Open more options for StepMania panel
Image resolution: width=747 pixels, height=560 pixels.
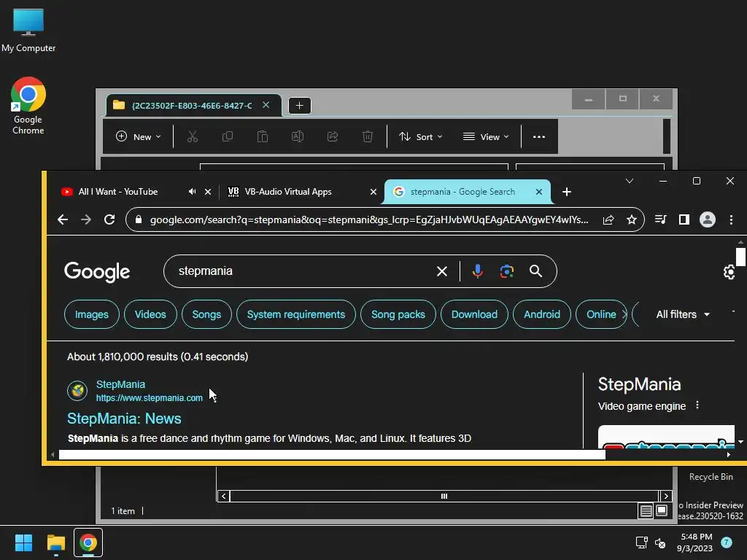tap(697, 405)
